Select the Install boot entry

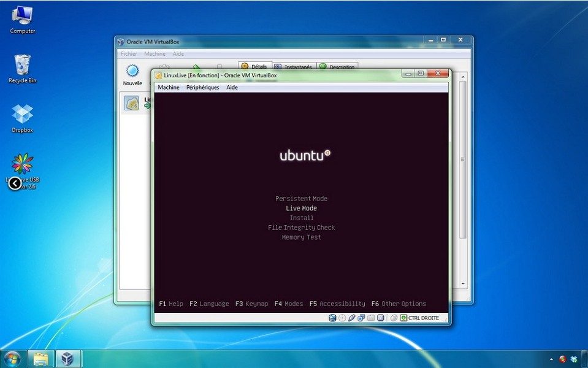(302, 218)
